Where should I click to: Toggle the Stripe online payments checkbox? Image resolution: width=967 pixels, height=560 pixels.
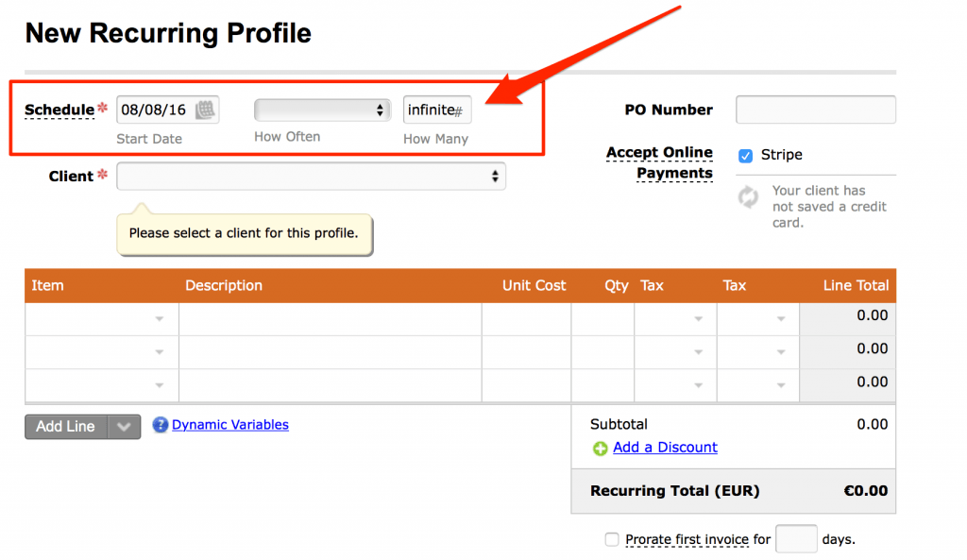tap(746, 156)
